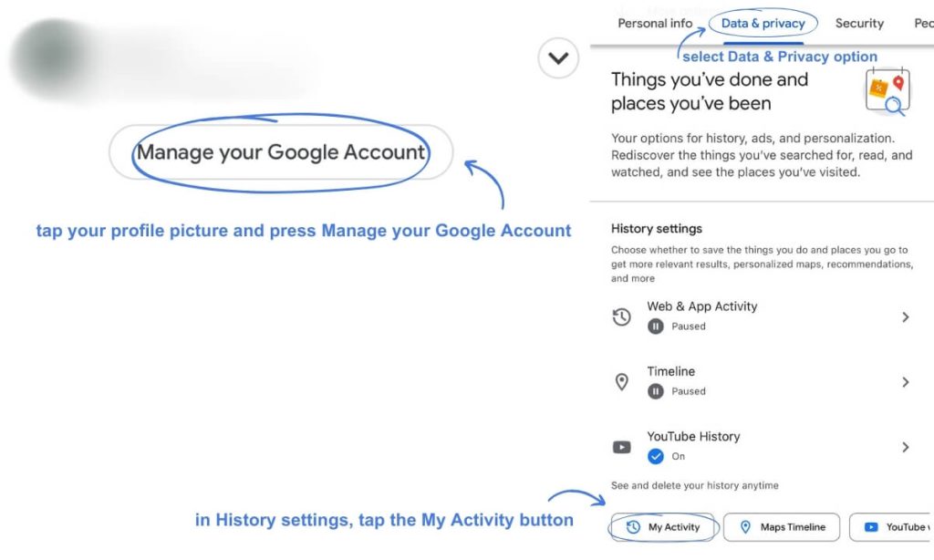Click the Manage your Google Account button
The image size is (934, 560).
point(281,152)
